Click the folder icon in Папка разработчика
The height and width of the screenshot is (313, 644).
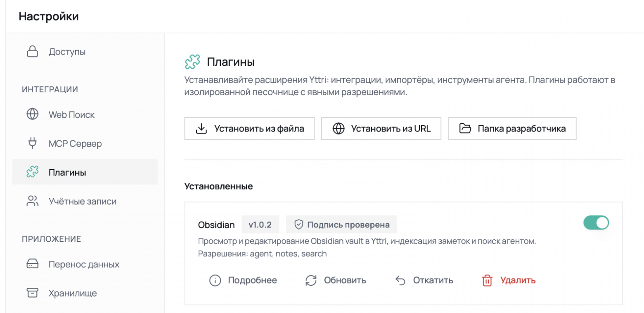point(465,129)
